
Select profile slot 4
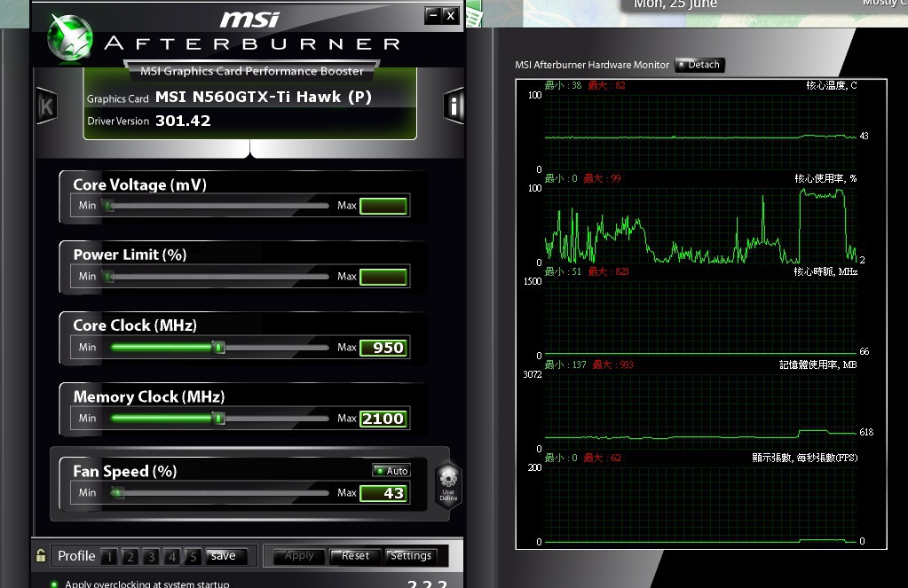(x=172, y=556)
